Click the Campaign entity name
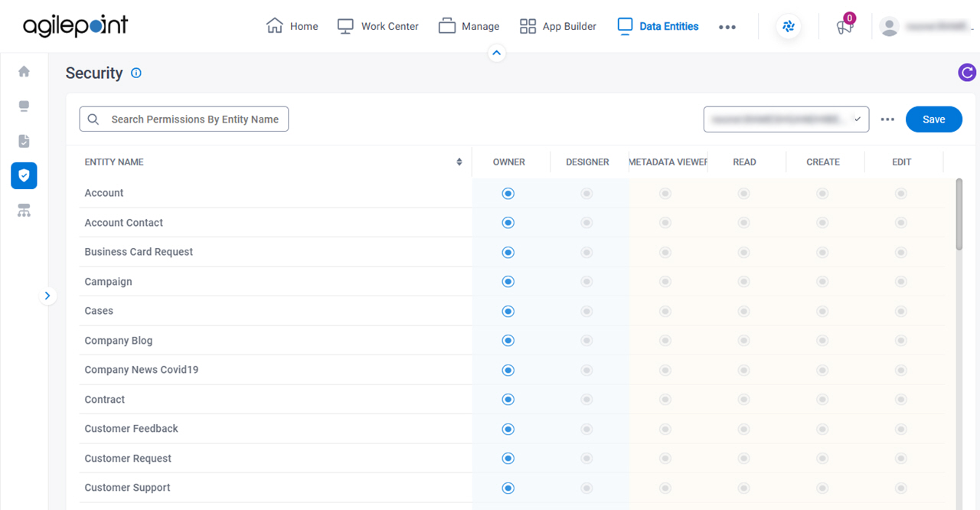The image size is (980, 510). pyautogui.click(x=108, y=282)
